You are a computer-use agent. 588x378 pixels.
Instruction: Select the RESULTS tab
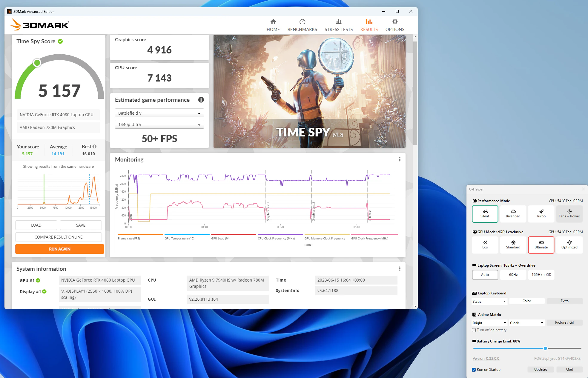369,25
